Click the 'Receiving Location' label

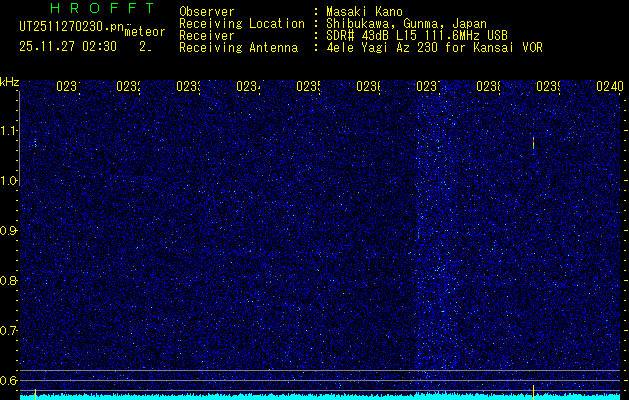[x=242, y=24]
